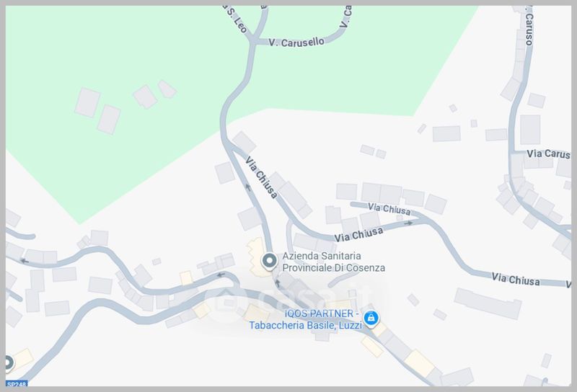The height and width of the screenshot is (392, 577).
Task: Click lowest Via Chiusa label near right edge
Action: click(x=516, y=279)
